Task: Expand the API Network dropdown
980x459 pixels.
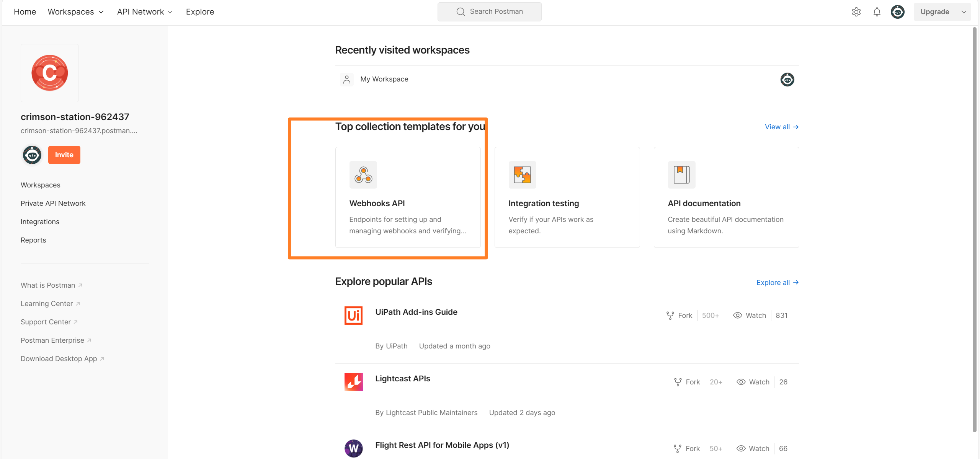Action: (145, 12)
